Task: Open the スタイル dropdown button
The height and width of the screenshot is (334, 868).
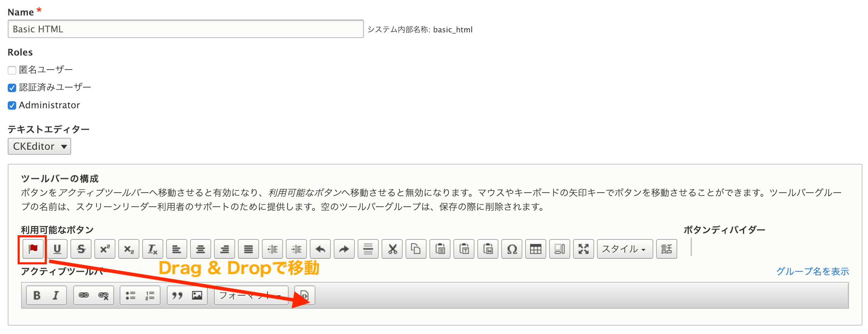Action: [x=625, y=249]
